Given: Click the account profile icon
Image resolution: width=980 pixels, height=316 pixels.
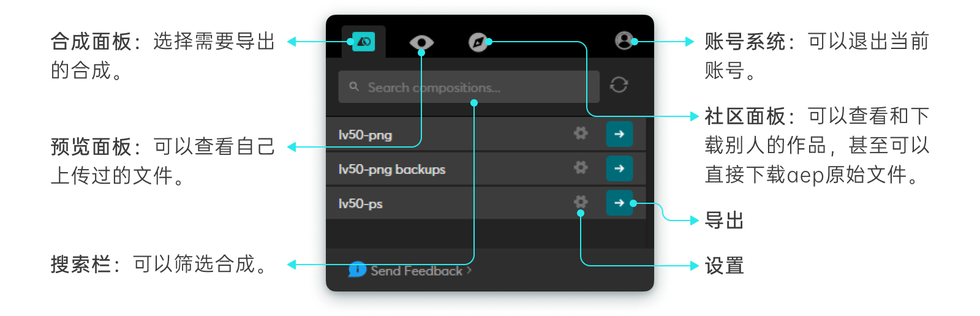Looking at the screenshot, I should tap(624, 41).
